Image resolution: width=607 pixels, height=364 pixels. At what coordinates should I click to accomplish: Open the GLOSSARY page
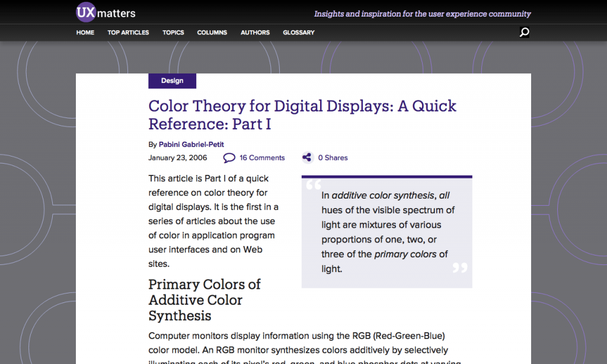[x=298, y=33]
